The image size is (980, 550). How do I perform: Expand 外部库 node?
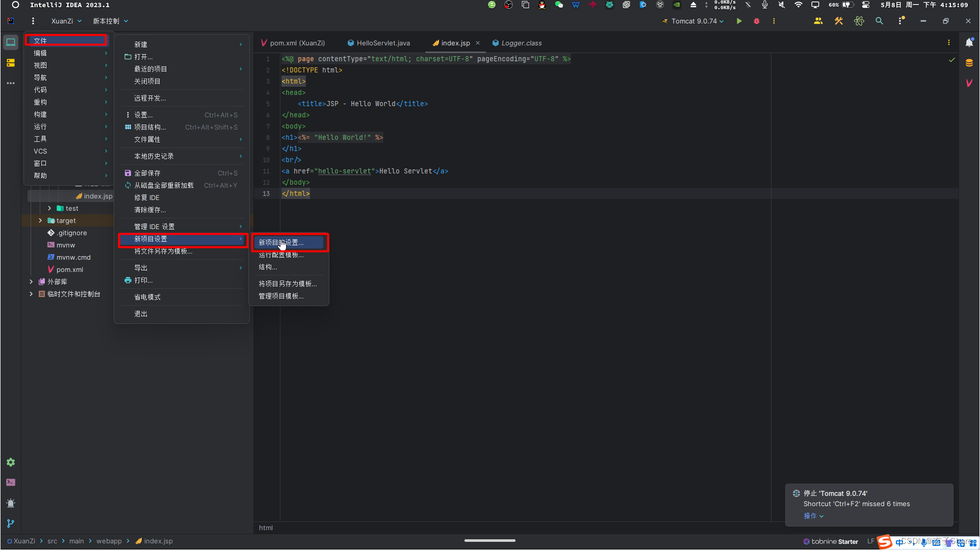[31, 282]
